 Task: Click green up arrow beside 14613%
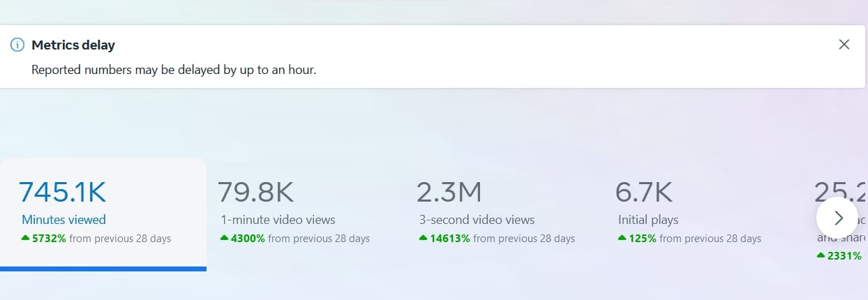tap(424, 239)
